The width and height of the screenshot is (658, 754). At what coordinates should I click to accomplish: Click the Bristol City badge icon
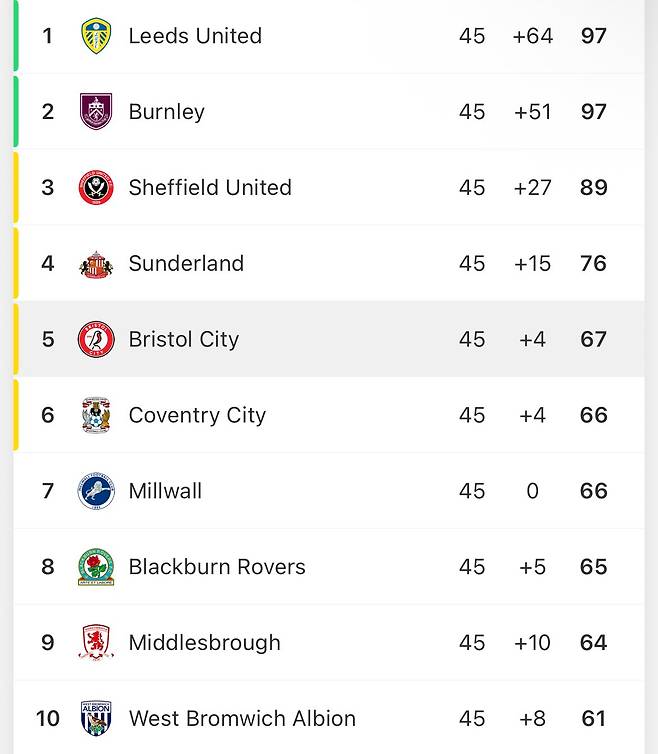[96, 339]
